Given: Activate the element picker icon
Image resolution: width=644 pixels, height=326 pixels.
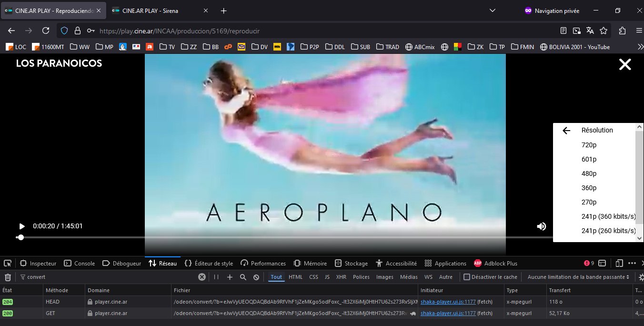Looking at the screenshot, I should pos(8,263).
